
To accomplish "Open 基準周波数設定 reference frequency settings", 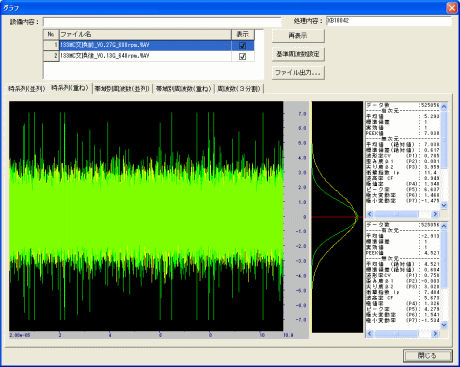I will coord(298,54).
